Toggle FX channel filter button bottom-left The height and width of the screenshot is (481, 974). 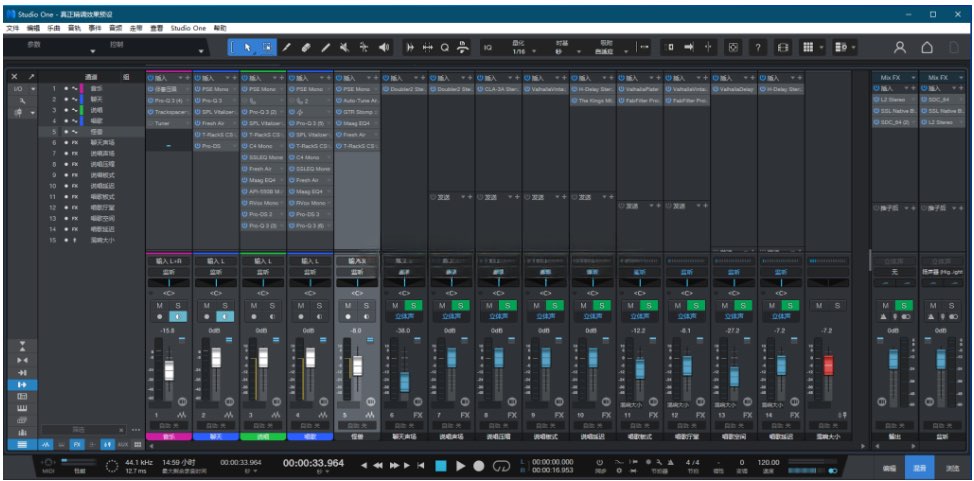pos(76,445)
